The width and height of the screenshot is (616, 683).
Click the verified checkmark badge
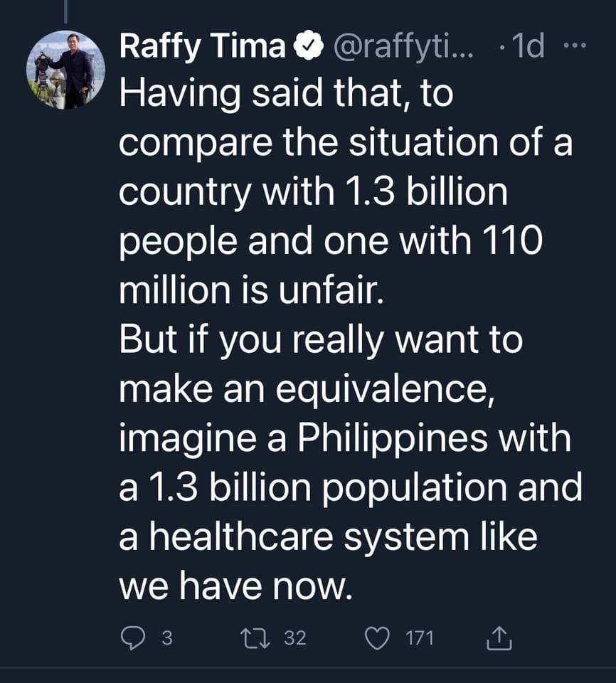click(309, 46)
